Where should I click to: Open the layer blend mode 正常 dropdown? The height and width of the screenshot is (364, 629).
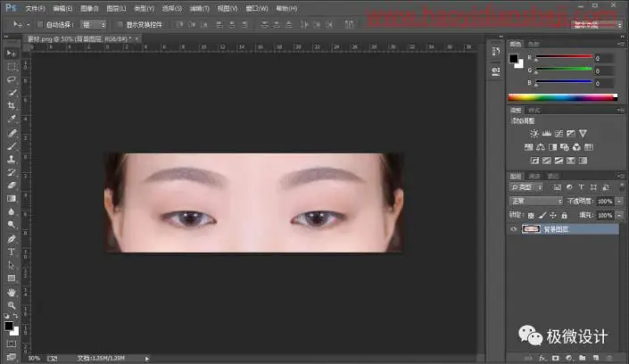536,201
